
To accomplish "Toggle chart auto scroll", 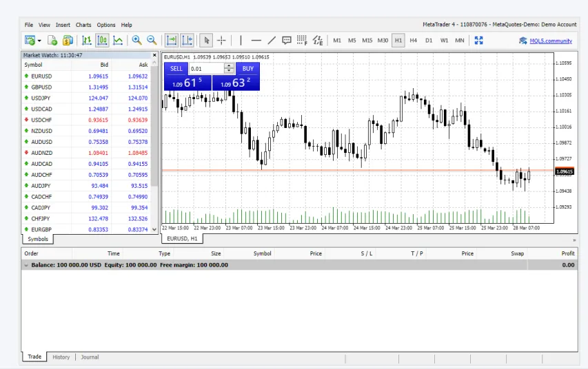I will 172,41.
